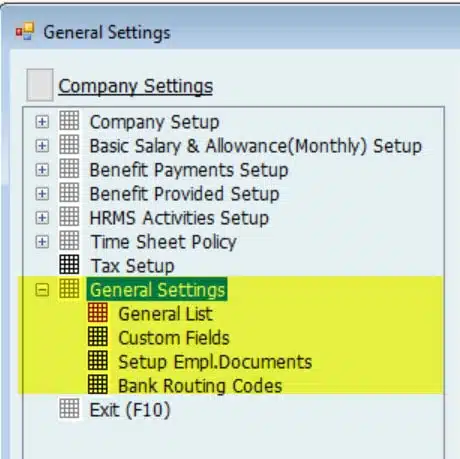Click the grid icon beside Company Setup

(69, 121)
